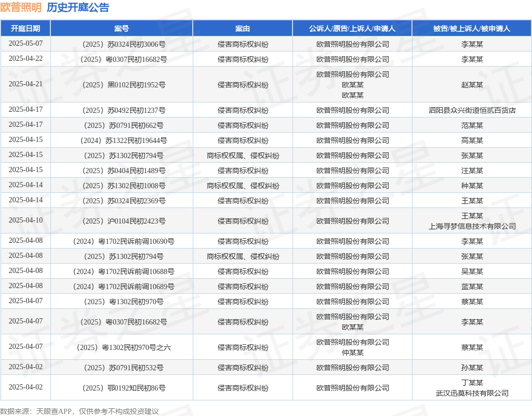Click the 欧普照明 title text
The height and width of the screenshot is (416, 532).
pyautogui.click(x=21, y=7)
